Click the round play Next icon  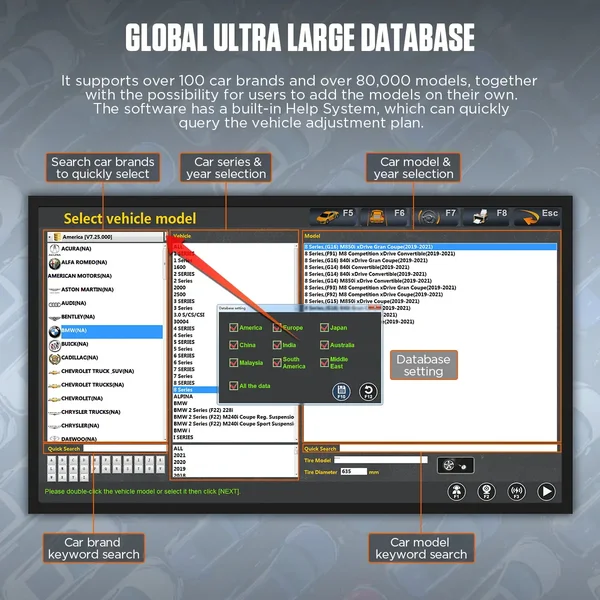(546, 491)
